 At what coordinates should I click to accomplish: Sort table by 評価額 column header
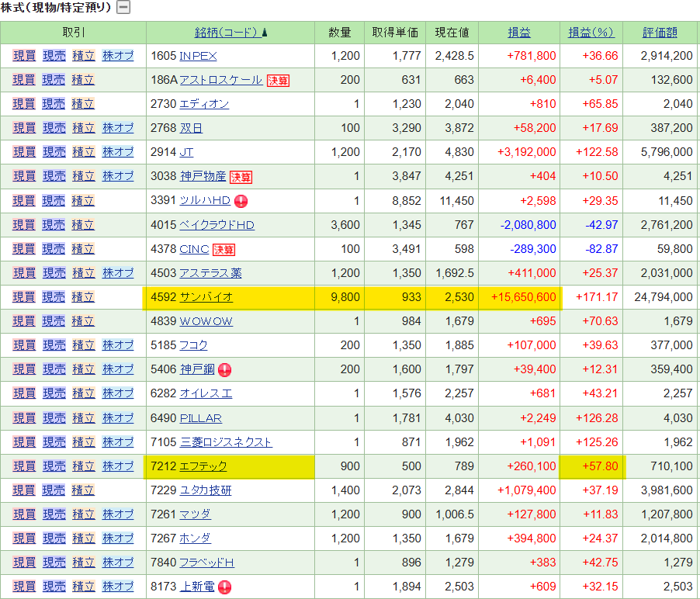660,33
